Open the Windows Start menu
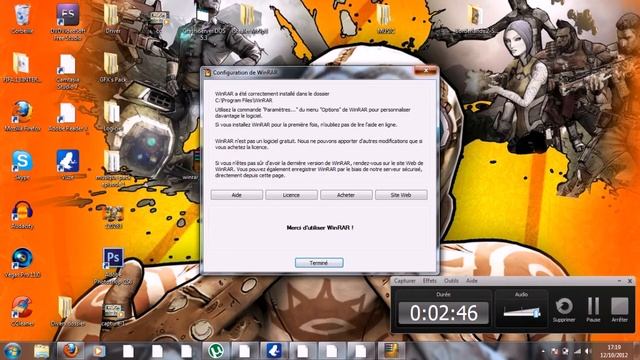This screenshot has height=360, width=640. [12, 351]
